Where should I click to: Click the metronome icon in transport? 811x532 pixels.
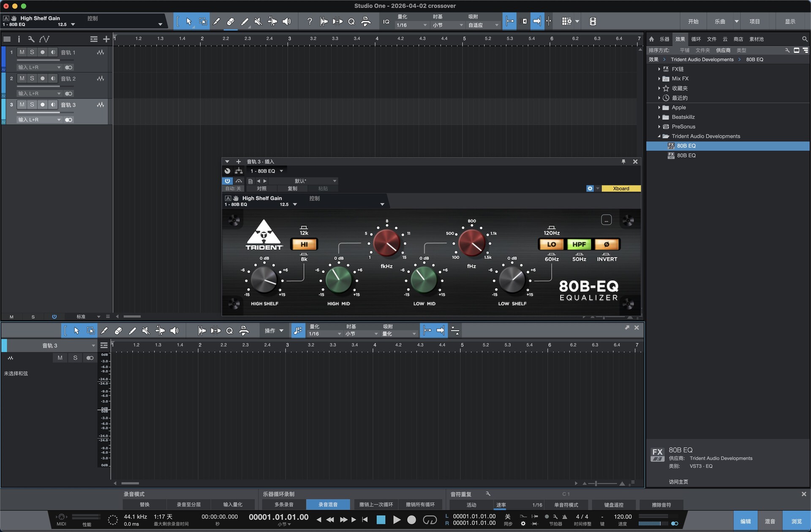point(565,517)
